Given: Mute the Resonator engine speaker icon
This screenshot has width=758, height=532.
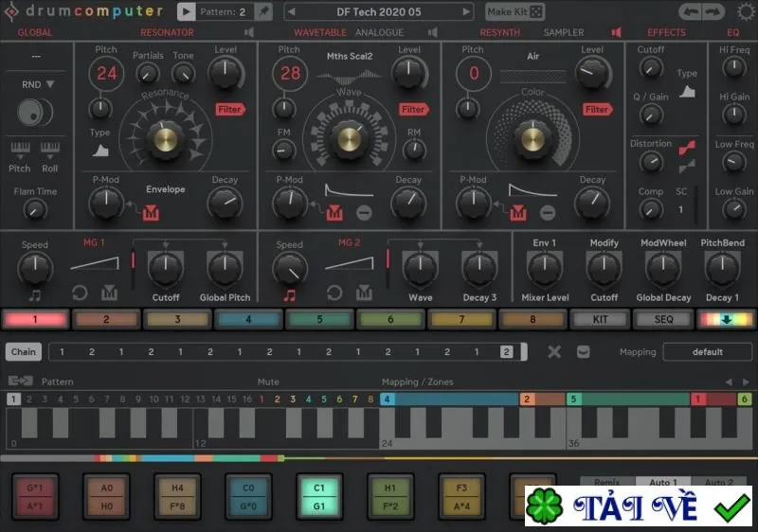Looking at the screenshot, I should [249, 32].
